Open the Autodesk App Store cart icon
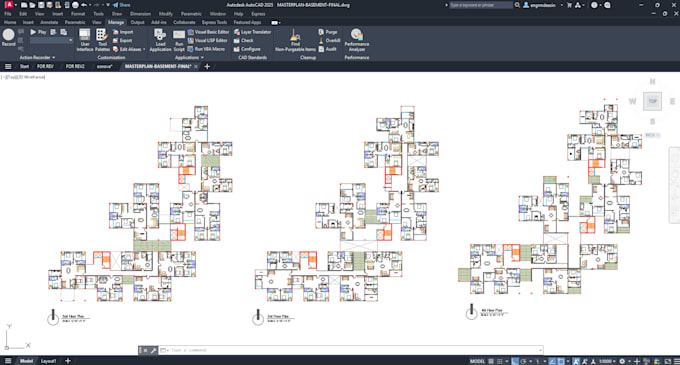The width and height of the screenshot is (680, 365). click(569, 5)
